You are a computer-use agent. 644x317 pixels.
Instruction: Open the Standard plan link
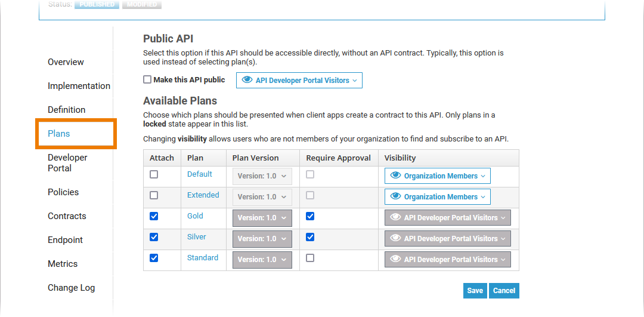(x=203, y=258)
